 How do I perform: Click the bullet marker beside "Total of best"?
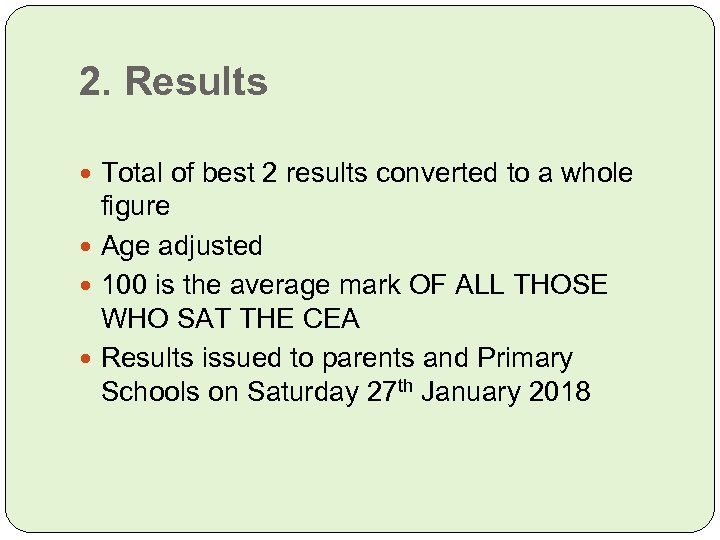click(90, 174)
